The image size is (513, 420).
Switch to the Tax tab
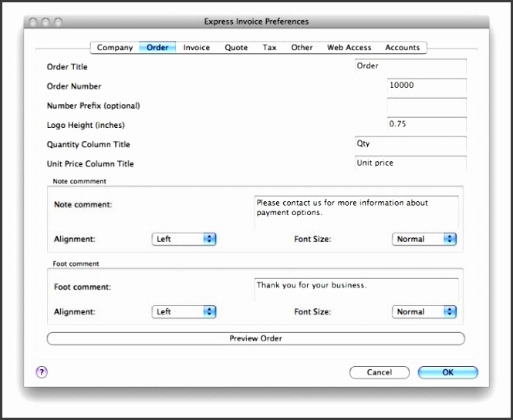point(269,47)
